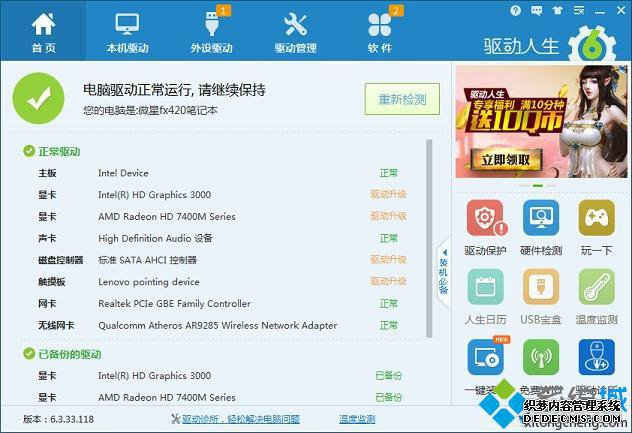This screenshot has width=632, height=433.
Task: Click the 正常 status for Realtek network card
Action: [389, 304]
